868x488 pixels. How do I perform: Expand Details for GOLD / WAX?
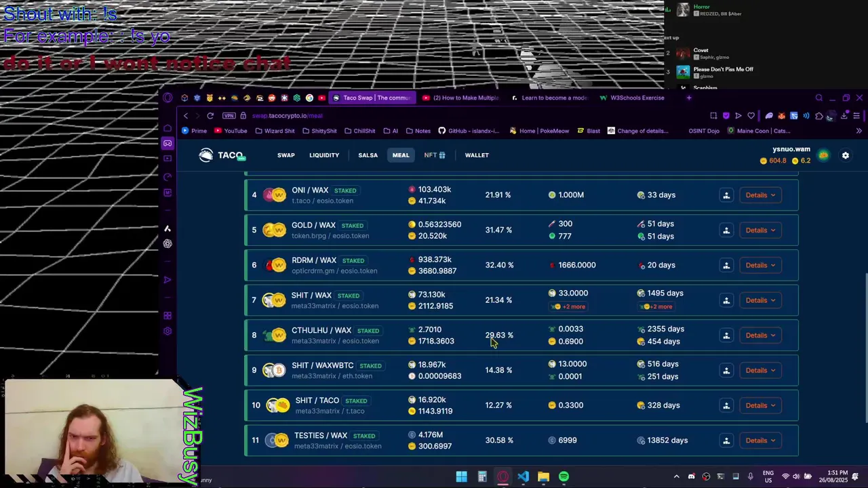point(760,230)
